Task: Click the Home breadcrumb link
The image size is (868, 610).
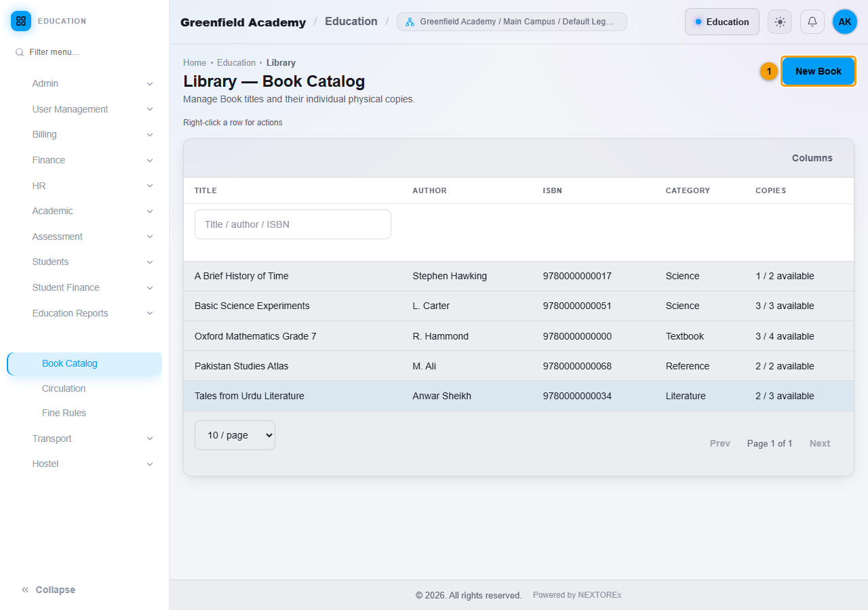Action: 195,62
